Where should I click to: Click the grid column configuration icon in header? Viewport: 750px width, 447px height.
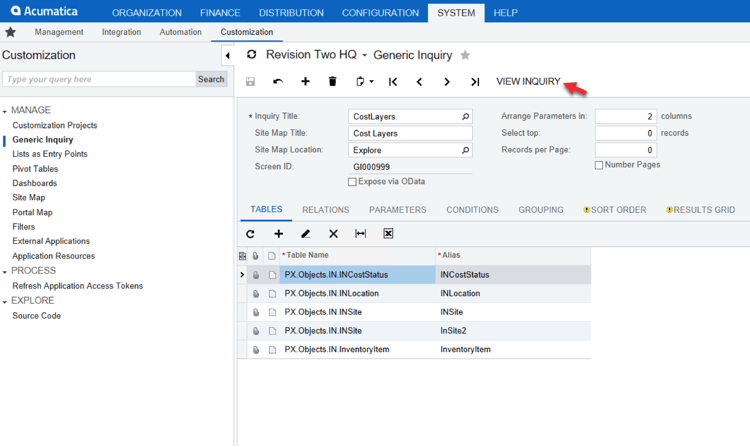pyautogui.click(x=243, y=256)
